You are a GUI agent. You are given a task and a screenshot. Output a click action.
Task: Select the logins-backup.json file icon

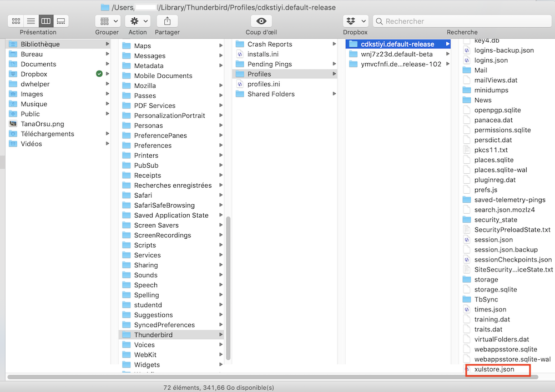coord(467,51)
